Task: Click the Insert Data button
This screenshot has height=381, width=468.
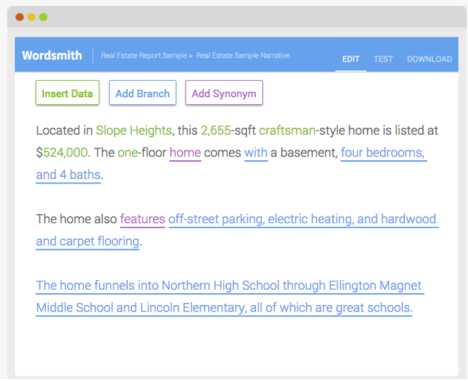Action: coord(67,93)
